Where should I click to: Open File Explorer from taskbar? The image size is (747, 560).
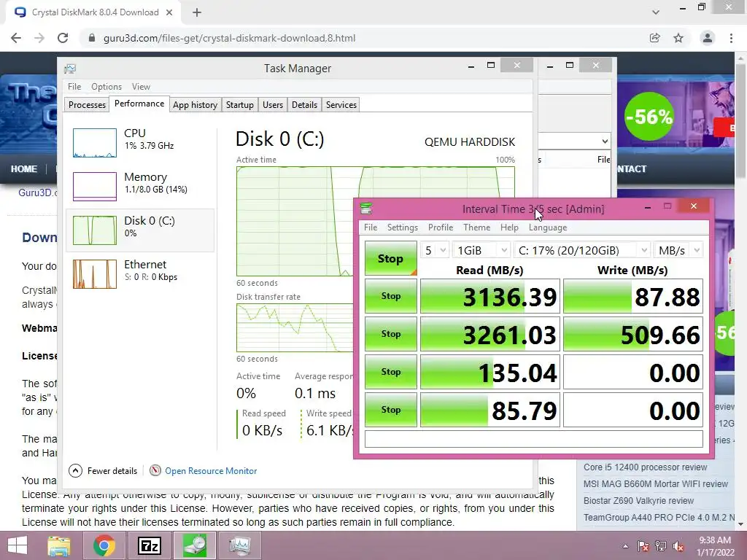click(x=59, y=545)
